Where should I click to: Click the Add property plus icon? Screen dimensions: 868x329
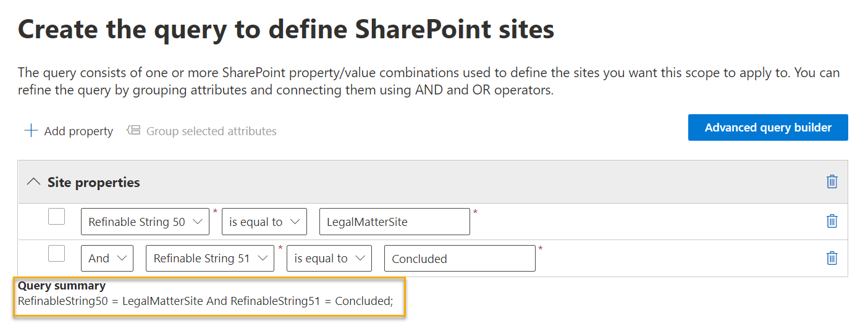tap(30, 131)
